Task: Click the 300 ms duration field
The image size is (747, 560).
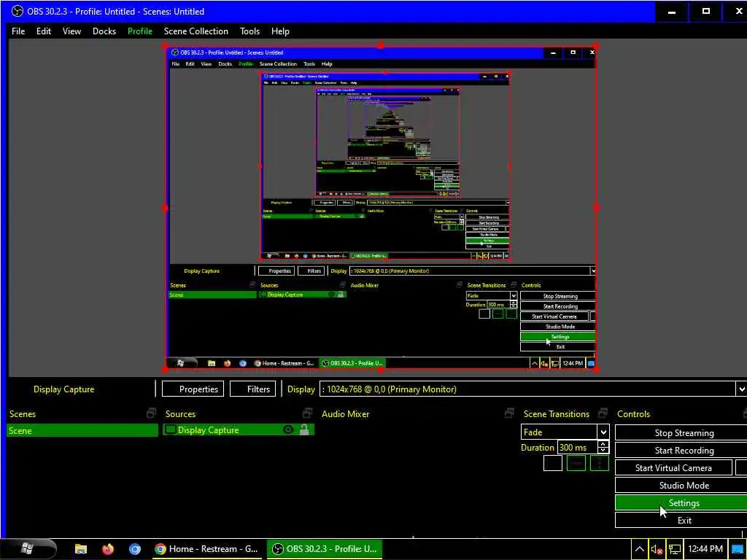Action: [577, 448]
